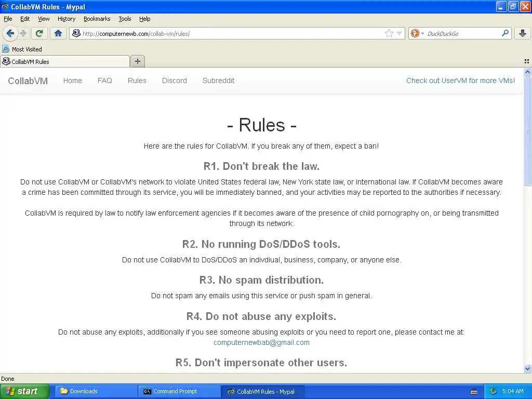Click 'Check out UserVM for more VMs!' link

(x=460, y=81)
